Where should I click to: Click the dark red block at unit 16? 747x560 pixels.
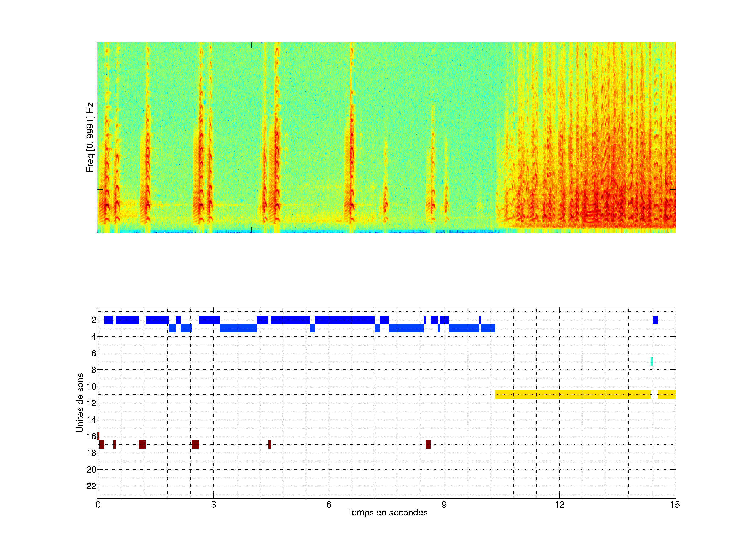[98, 436]
